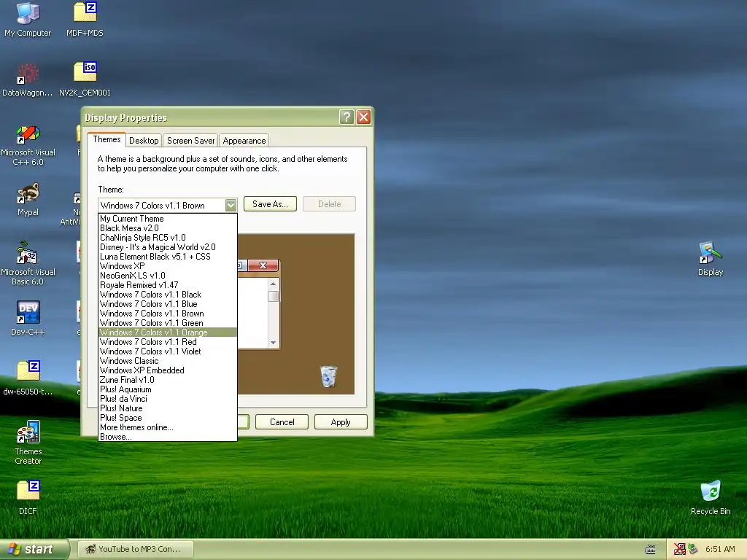Image resolution: width=747 pixels, height=560 pixels.
Task: Switch to the Themes tab
Action: pos(107,139)
